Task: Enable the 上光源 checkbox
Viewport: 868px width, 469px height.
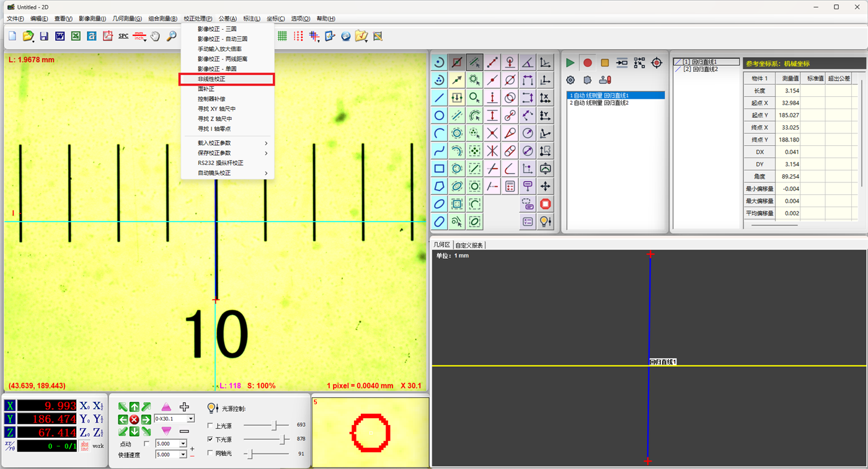Action: pyautogui.click(x=210, y=426)
